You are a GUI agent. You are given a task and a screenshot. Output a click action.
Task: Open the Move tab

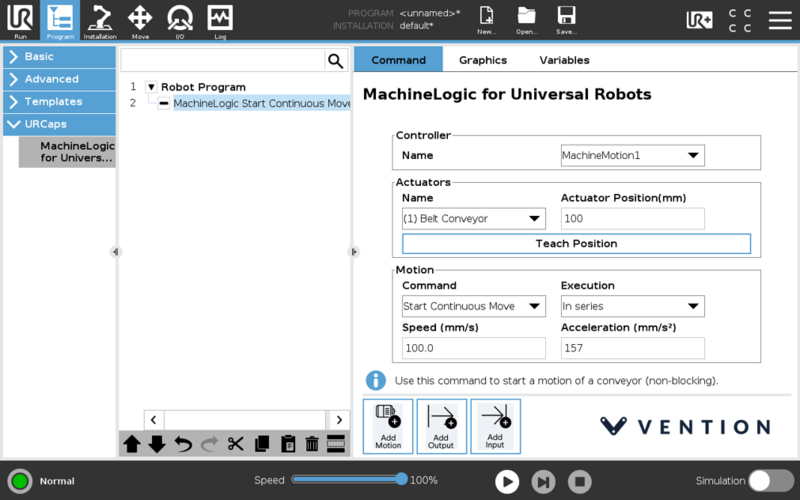click(x=140, y=20)
